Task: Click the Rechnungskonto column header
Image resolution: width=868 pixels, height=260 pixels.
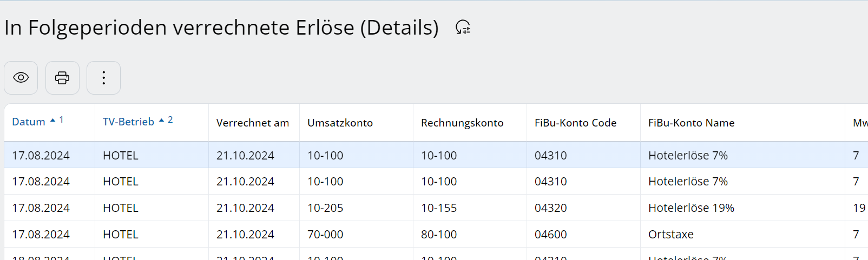Action: click(462, 123)
